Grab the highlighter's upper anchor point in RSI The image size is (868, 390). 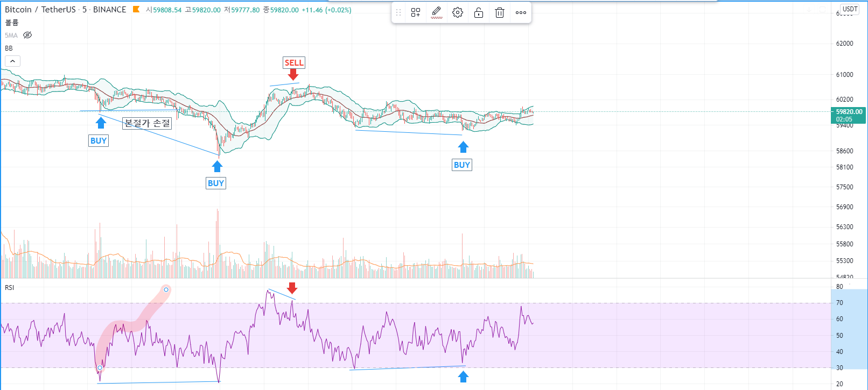coord(166,290)
